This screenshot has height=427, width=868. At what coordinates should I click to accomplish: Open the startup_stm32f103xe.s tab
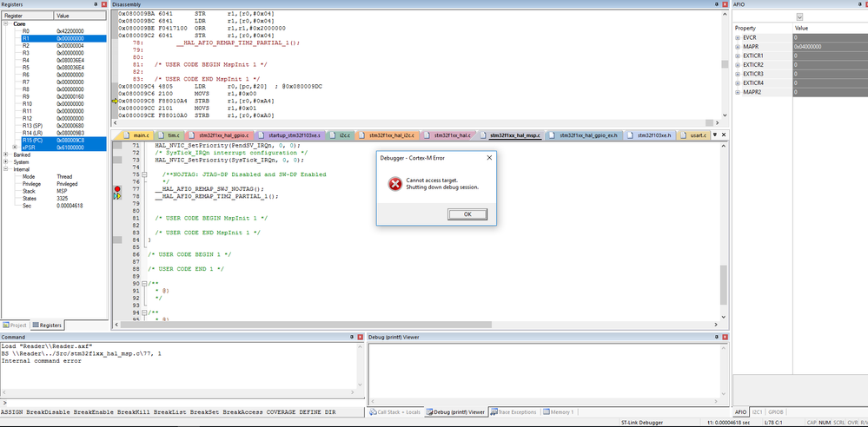point(290,135)
